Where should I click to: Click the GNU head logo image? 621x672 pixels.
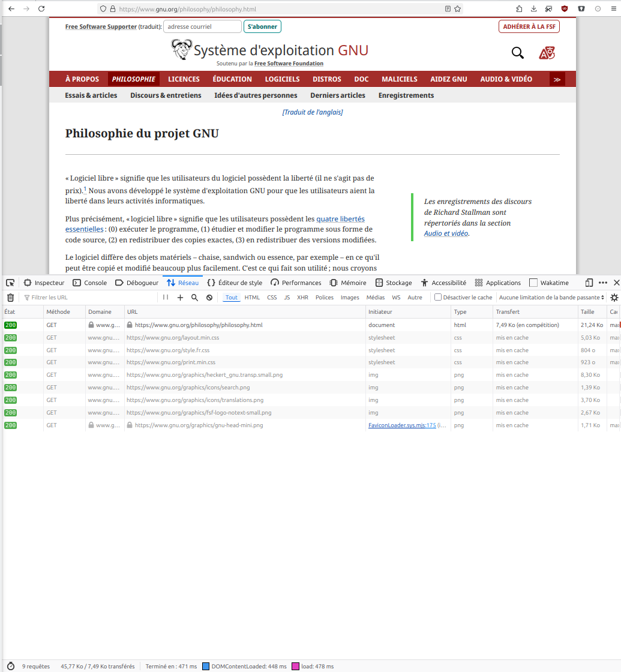click(181, 49)
